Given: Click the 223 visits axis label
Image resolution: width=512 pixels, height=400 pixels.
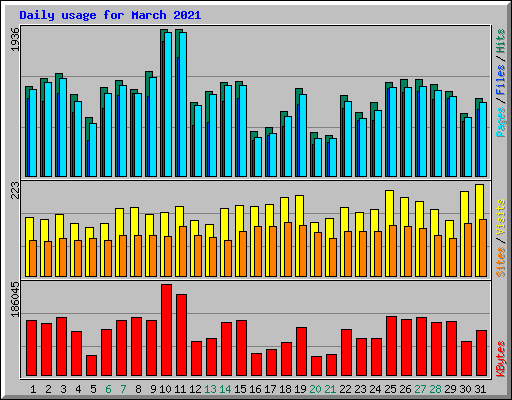Looking at the screenshot, I should tap(15, 190).
